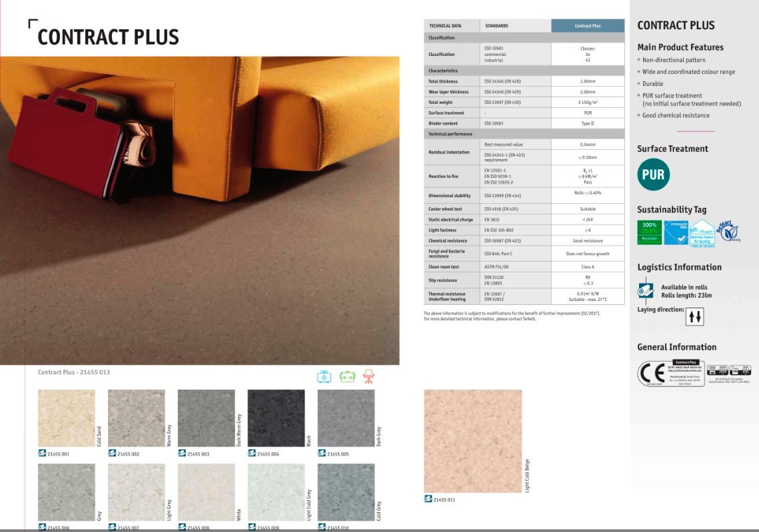
Task: Click the small icon beside code 21455 011
Action: (428, 499)
